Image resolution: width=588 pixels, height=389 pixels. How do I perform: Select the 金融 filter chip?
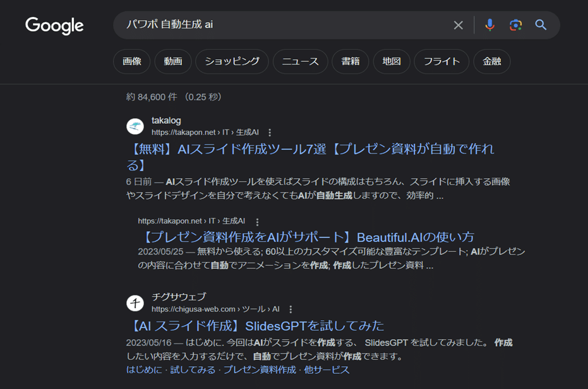click(x=491, y=61)
